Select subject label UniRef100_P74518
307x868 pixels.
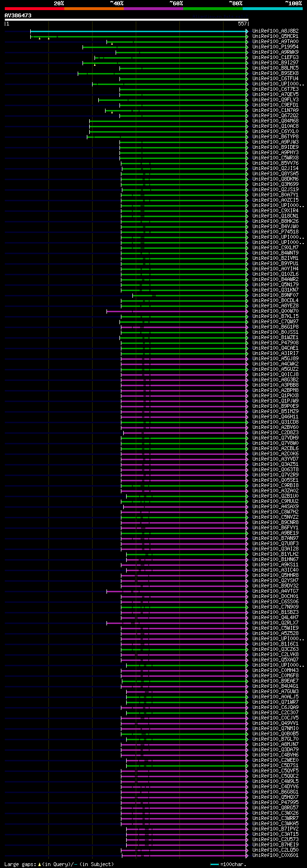[x=275, y=232]
